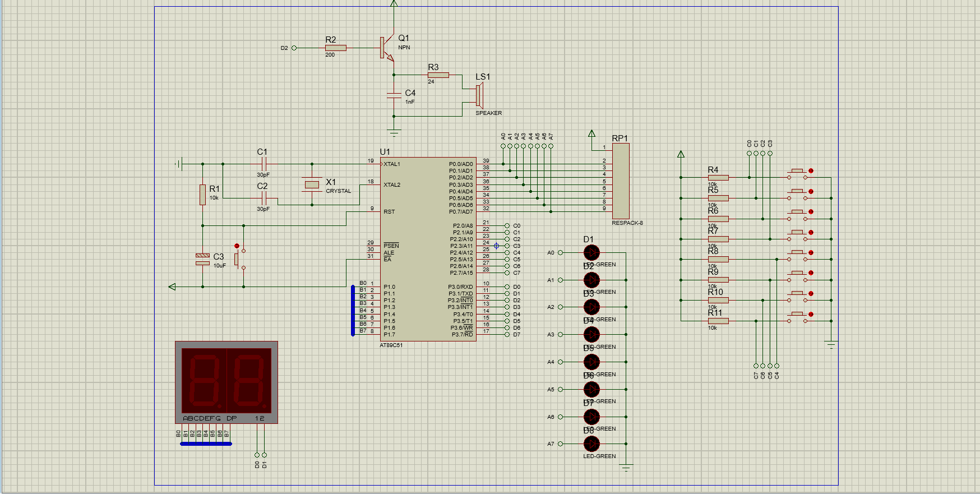Select ground symbol below capacitor C4
Screen dimensions: 980x494
coord(394,133)
